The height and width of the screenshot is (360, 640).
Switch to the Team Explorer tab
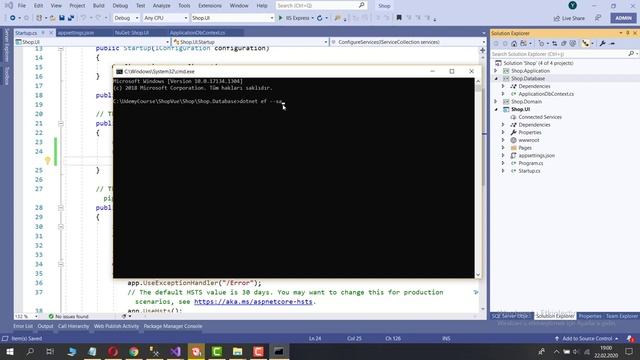621,316
